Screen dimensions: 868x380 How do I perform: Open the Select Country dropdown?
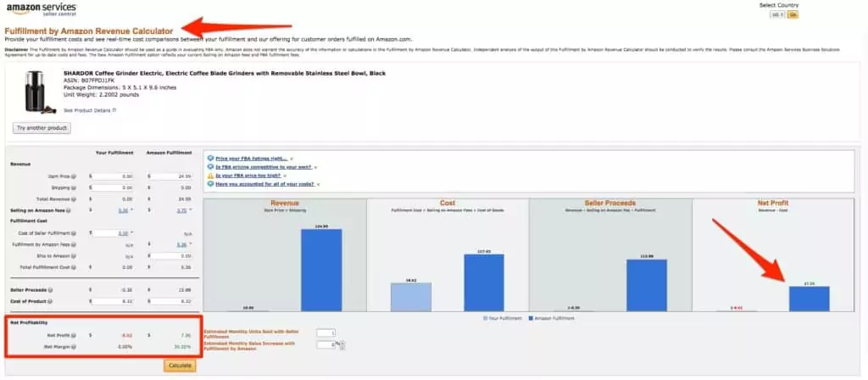click(776, 14)
